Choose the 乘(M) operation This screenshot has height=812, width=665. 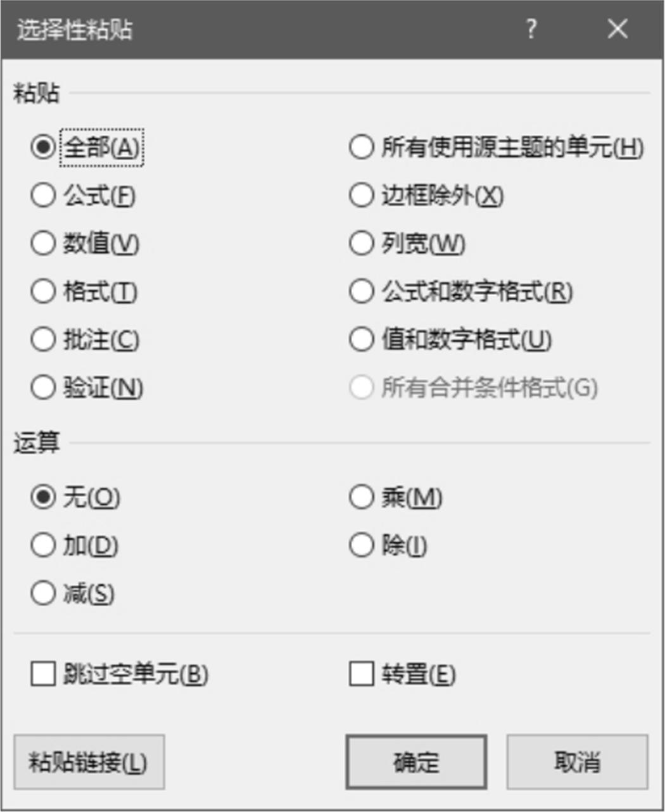click(x=361, y=497)
